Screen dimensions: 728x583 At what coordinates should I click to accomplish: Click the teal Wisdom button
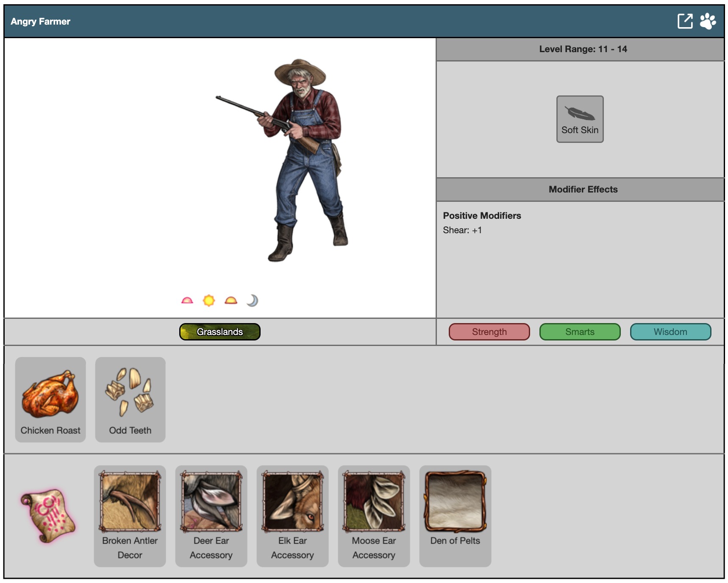click(x=670, y=332)
